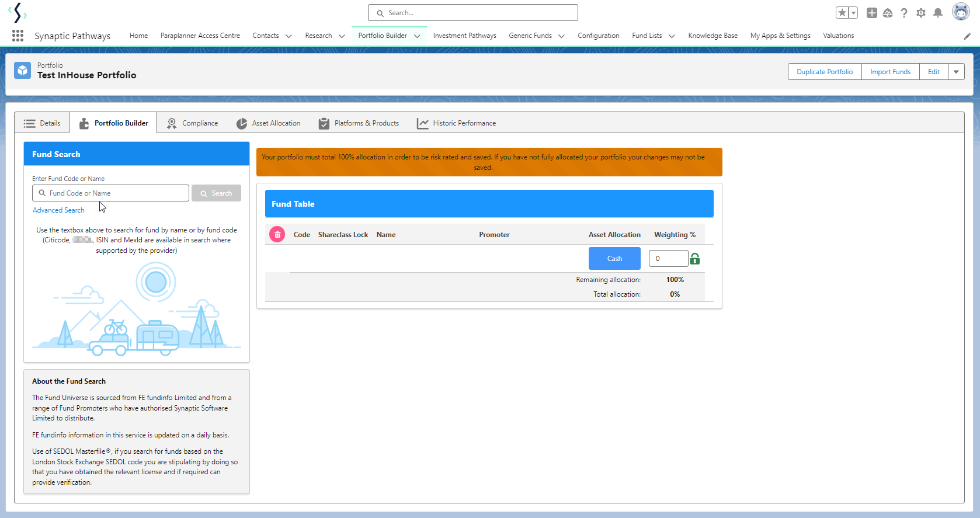Expand the Contacts dropdown chevron
The image size is (980, 518).
coord(289,36)
